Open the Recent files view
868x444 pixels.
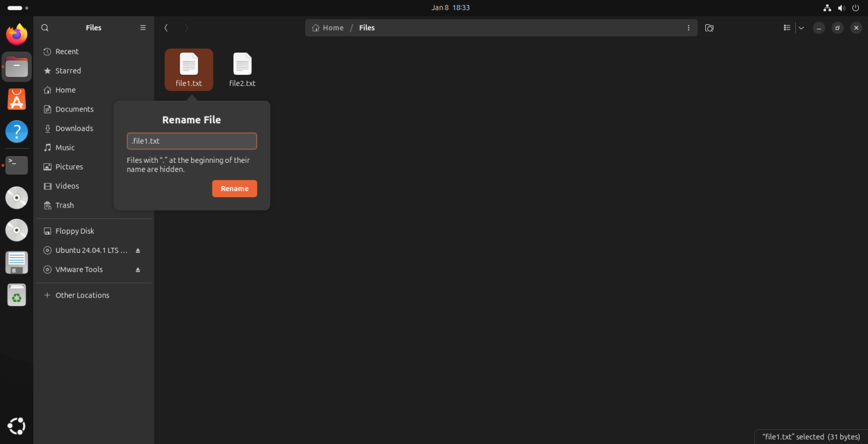[x=66, y=51]
